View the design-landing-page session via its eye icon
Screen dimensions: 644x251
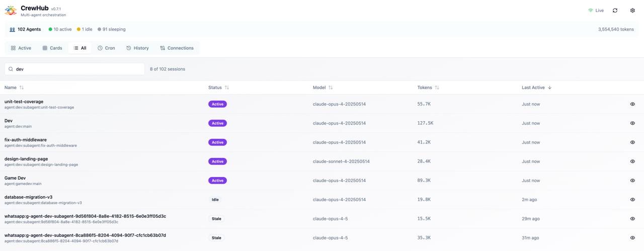pyautogui.click(x=632, y=161)
